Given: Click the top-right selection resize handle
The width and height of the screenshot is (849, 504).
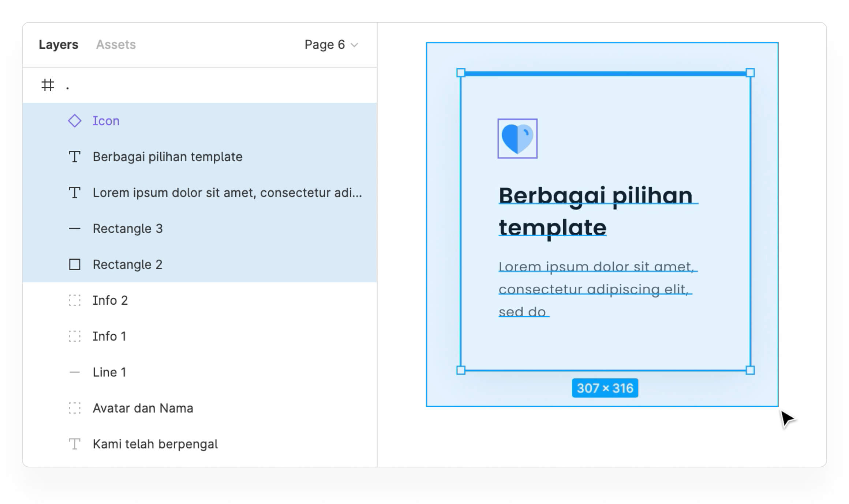Looking at the screenshot, I should pos(750,72).
